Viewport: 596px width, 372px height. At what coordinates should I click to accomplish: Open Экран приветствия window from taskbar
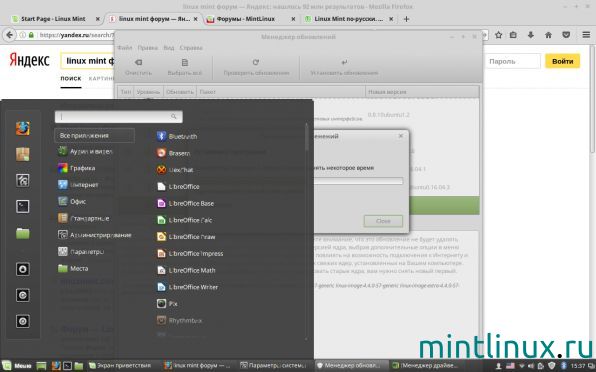(121, 366)
